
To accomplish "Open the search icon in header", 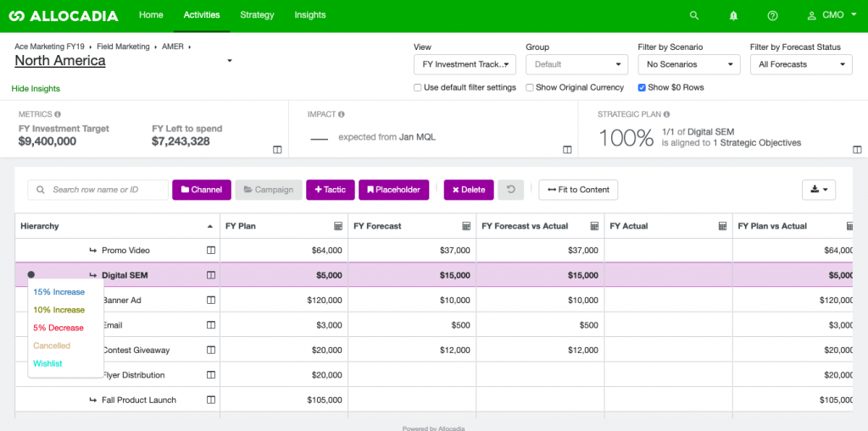I will pyautogui.click(x=694, y=15).
